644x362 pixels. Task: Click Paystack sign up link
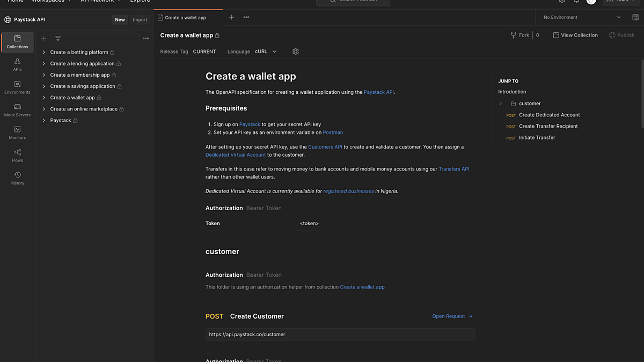tap(250, 124)
